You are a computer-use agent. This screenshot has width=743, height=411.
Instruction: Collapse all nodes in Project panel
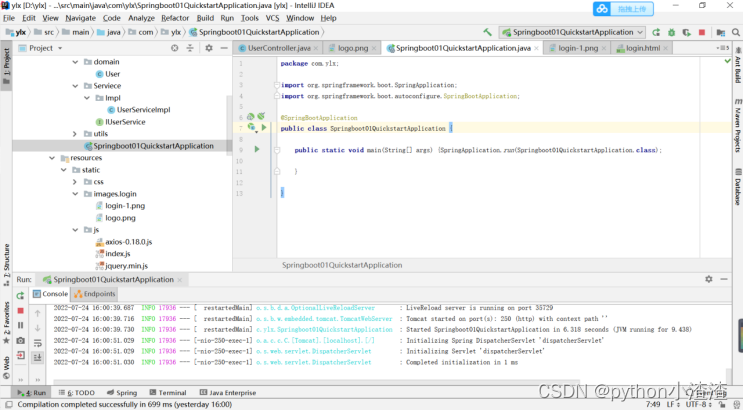pyautogui.click(x=190, y=48)
